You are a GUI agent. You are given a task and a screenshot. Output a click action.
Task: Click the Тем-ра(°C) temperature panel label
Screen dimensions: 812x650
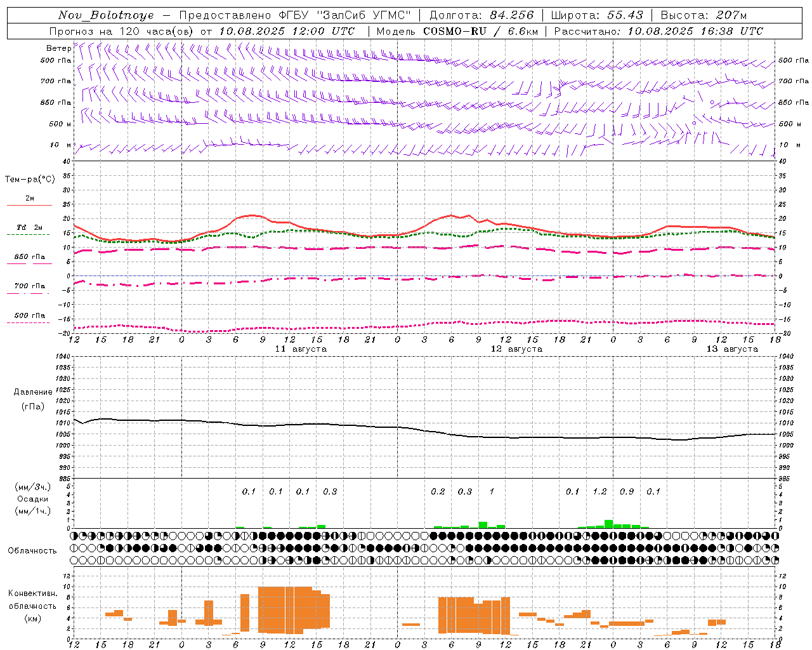tap(30, 180)
